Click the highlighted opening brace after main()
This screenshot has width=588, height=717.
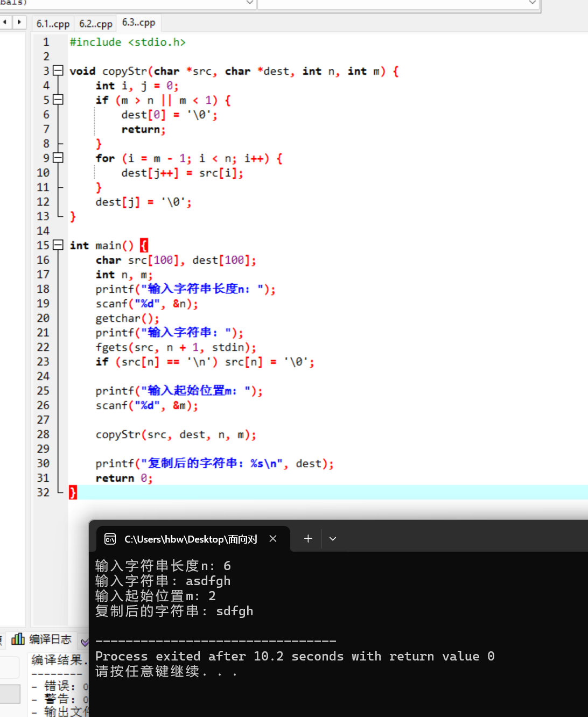click(x=144, y=245)
